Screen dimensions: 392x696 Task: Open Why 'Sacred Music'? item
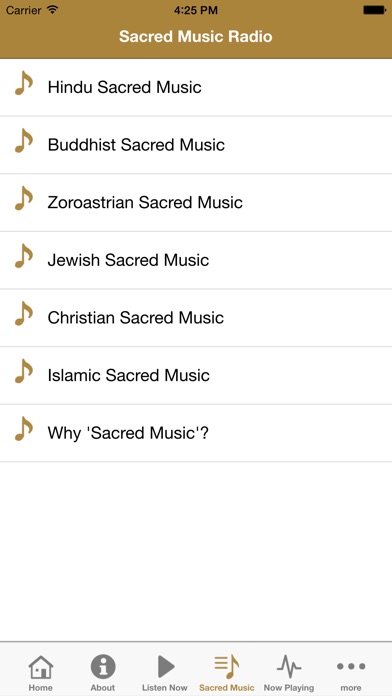(x=196, y=433)
